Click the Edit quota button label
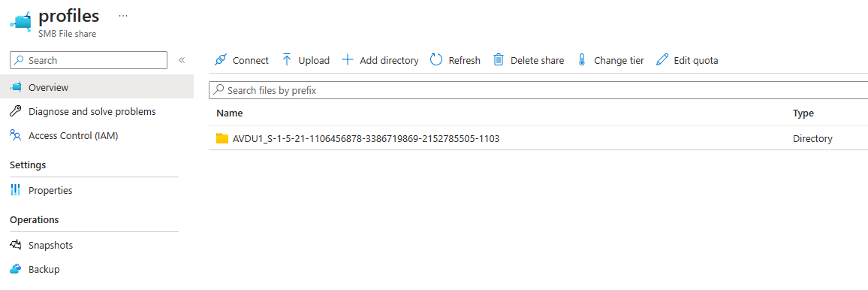 [696, 60]
